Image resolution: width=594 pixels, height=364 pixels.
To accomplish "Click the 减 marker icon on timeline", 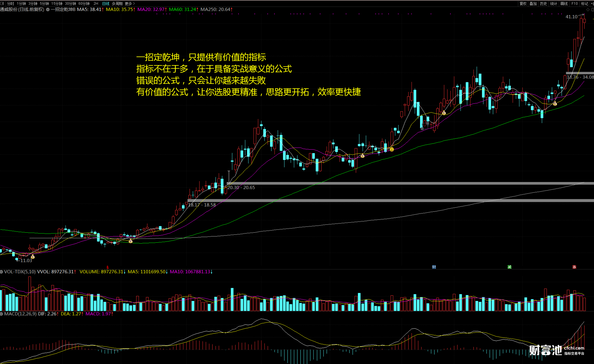I will (x=509, y=267).
